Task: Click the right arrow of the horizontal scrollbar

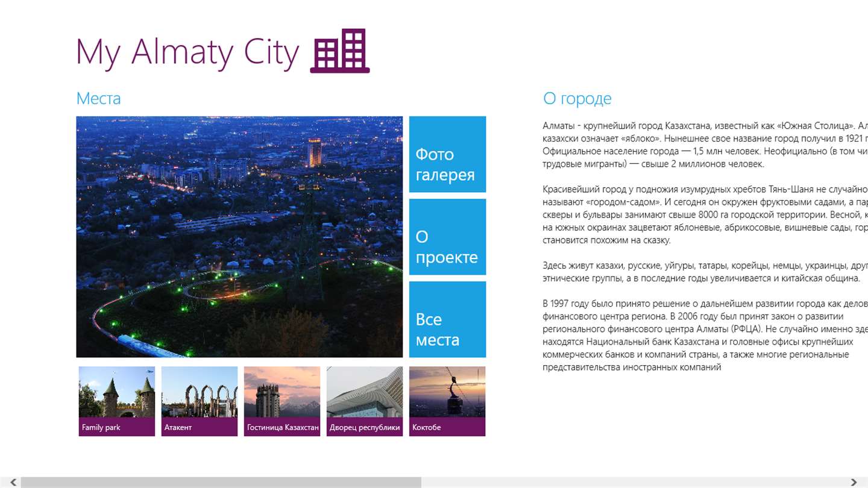Action: point(854,482)
